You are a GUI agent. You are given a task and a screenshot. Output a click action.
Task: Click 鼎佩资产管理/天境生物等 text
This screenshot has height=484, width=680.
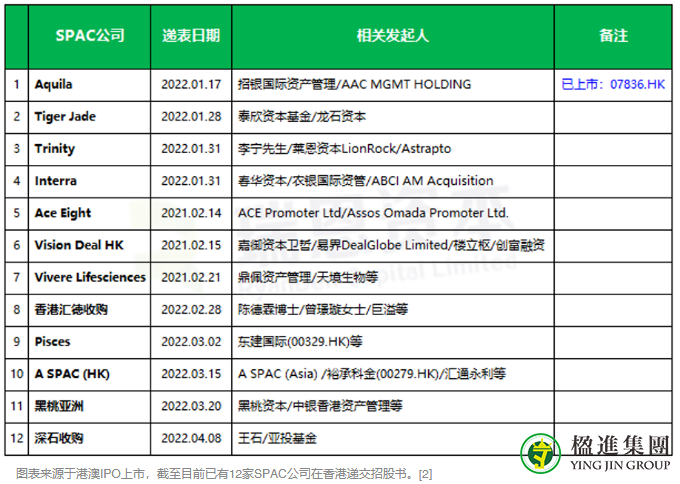[308, 277]
